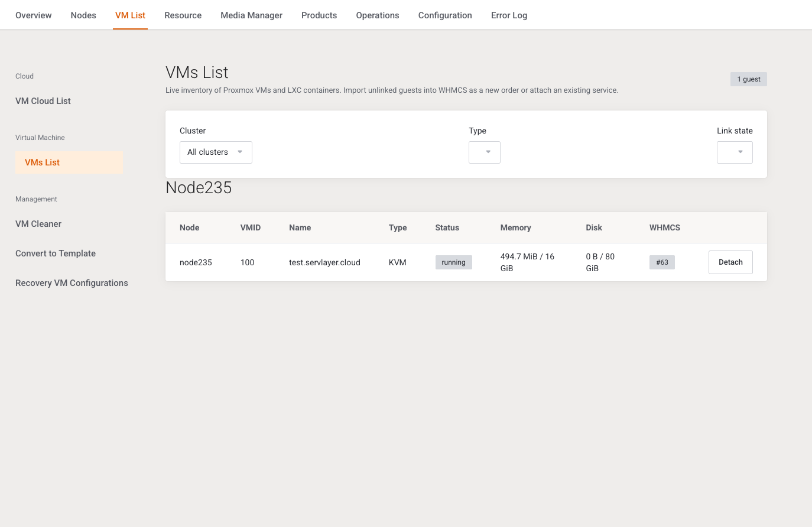Open Recovery VM Configurations
812x527 pixels.
(x=72, y=283)
